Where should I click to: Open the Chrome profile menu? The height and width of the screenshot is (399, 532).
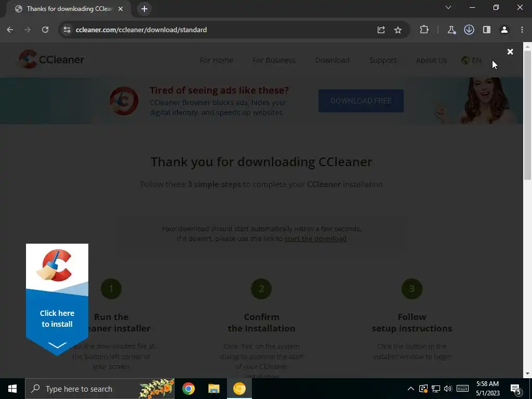click(504, 30)
